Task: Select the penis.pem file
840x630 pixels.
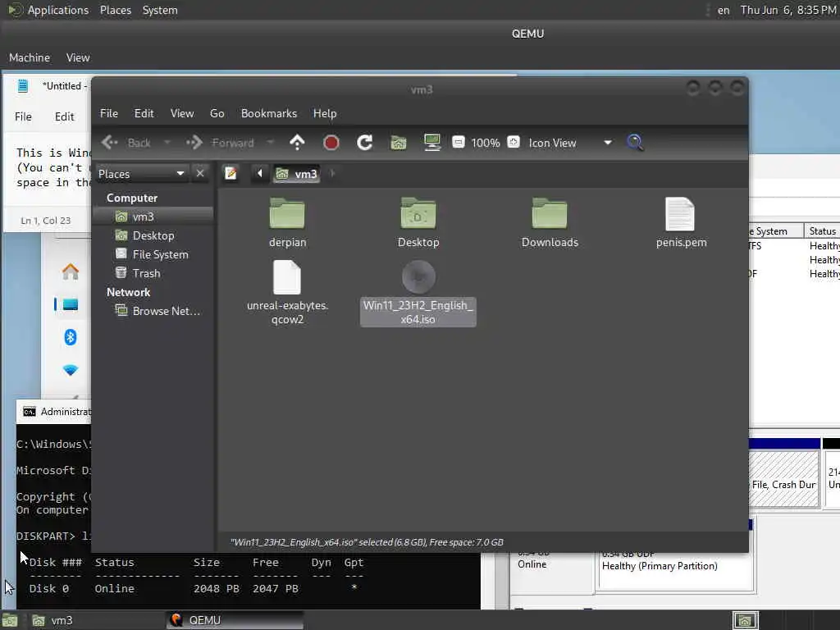Action: 681,223
